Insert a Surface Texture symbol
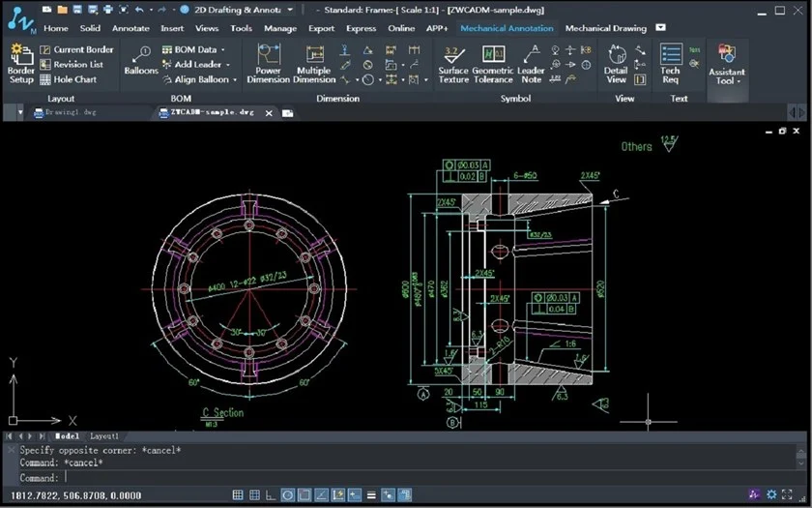812x508 pixels. [x=453, y=64]
